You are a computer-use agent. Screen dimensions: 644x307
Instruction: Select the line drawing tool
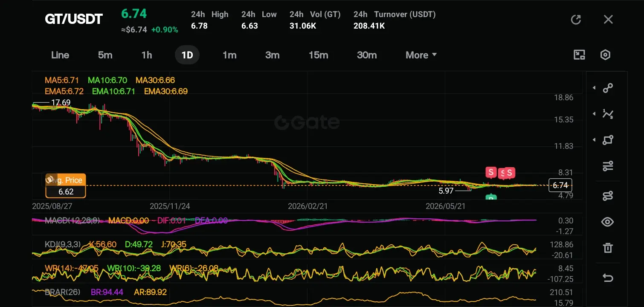(x=608, y=88)
